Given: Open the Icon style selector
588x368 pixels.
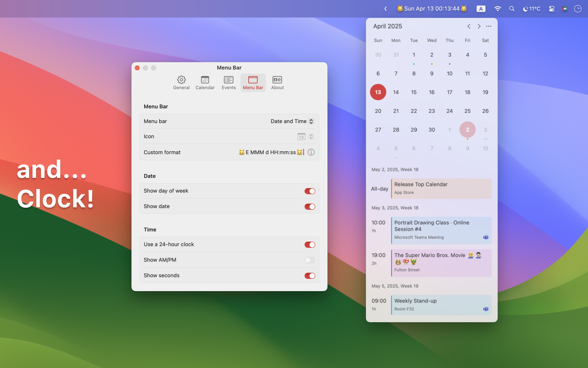Looking at the screenshot, I should [x=305, y=137].
